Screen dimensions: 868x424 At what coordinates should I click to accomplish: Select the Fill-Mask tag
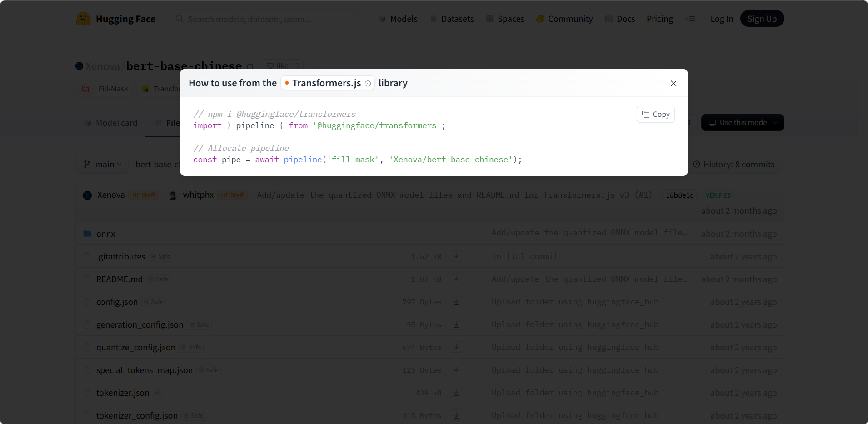(106, 89)
